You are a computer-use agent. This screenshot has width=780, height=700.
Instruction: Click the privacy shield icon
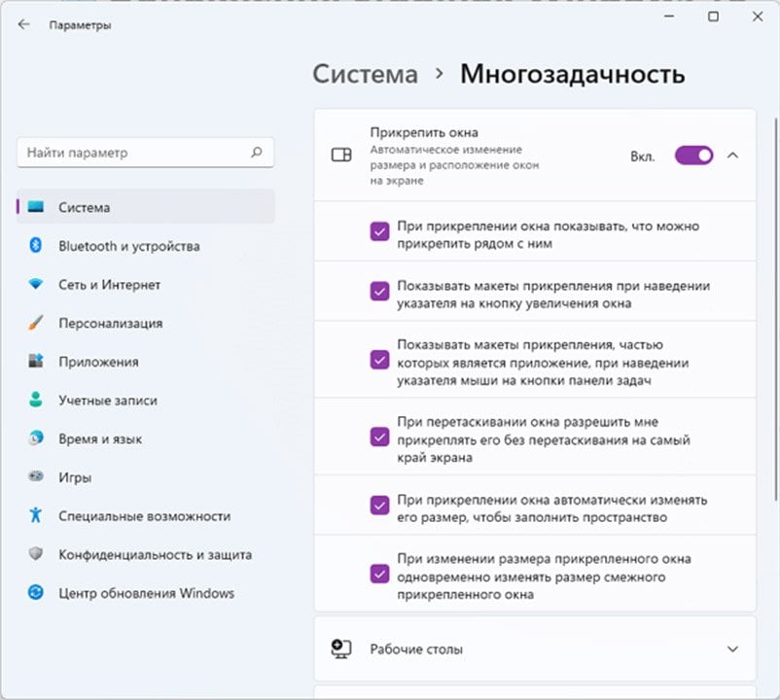pyautogui.click(x=35, y=554)
